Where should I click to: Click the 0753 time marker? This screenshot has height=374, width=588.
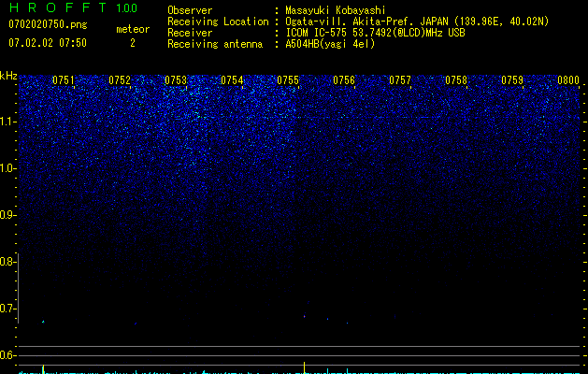(176, 80)
